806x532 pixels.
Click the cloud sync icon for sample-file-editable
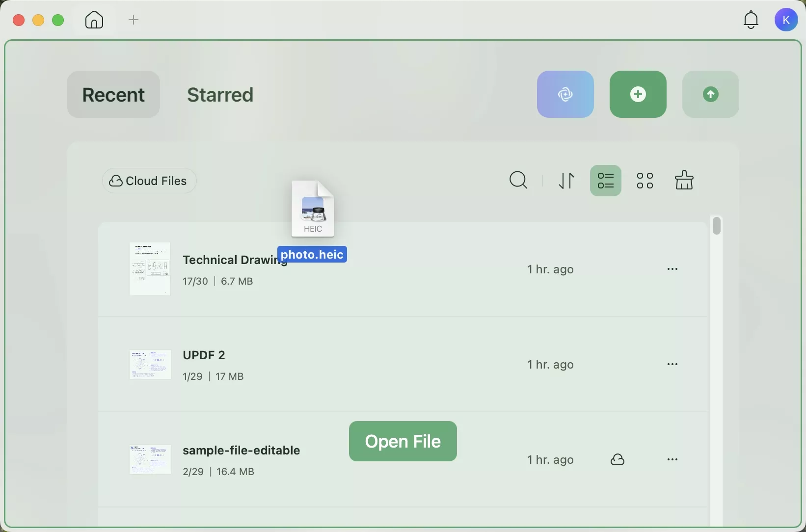618,460
